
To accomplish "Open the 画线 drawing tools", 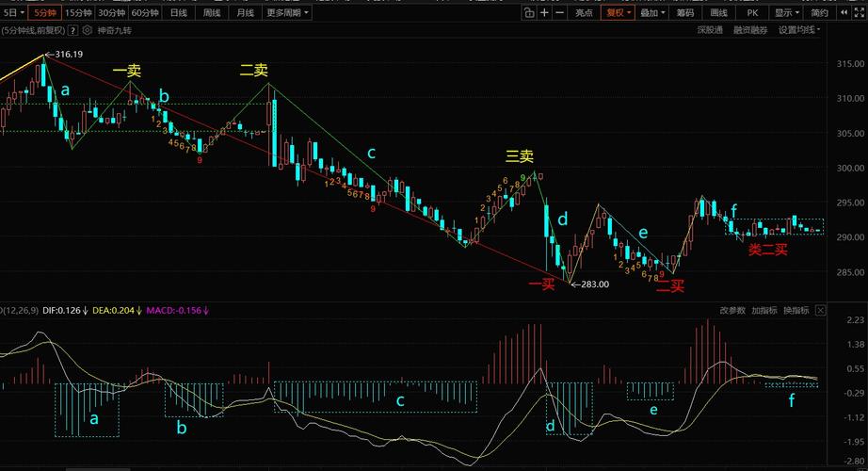I will (x=718, y=13).
